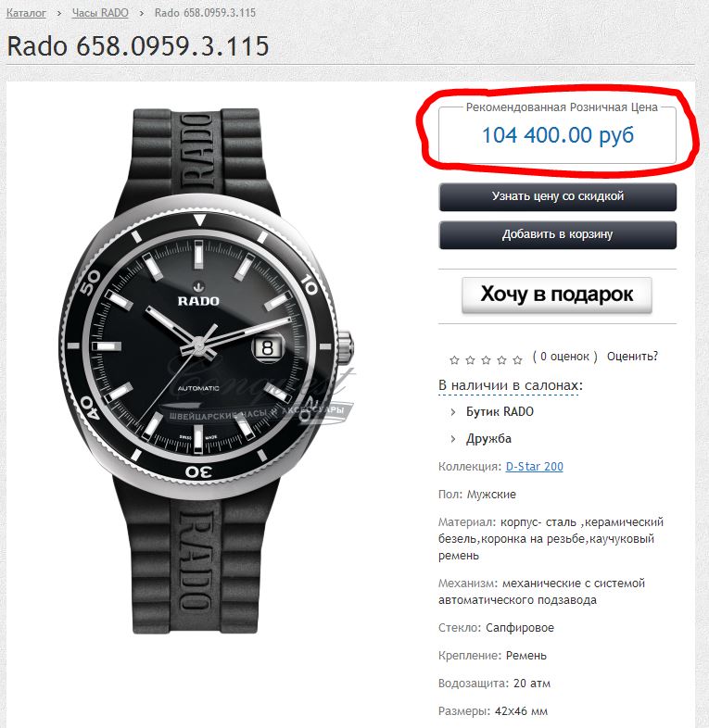The width and height of the screenshot is (709, 728).
Task: Open the Дружба salon item
Action: coord(488,439)
